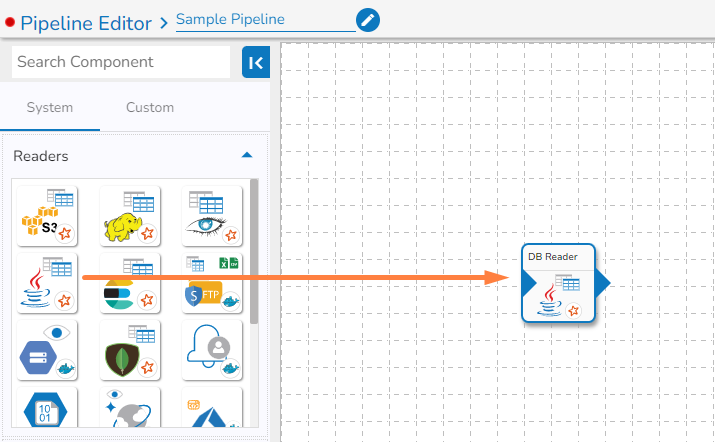Select the Azure triangle reader component
The width and height of the screenshot is (715, 442).
(212, 407)
